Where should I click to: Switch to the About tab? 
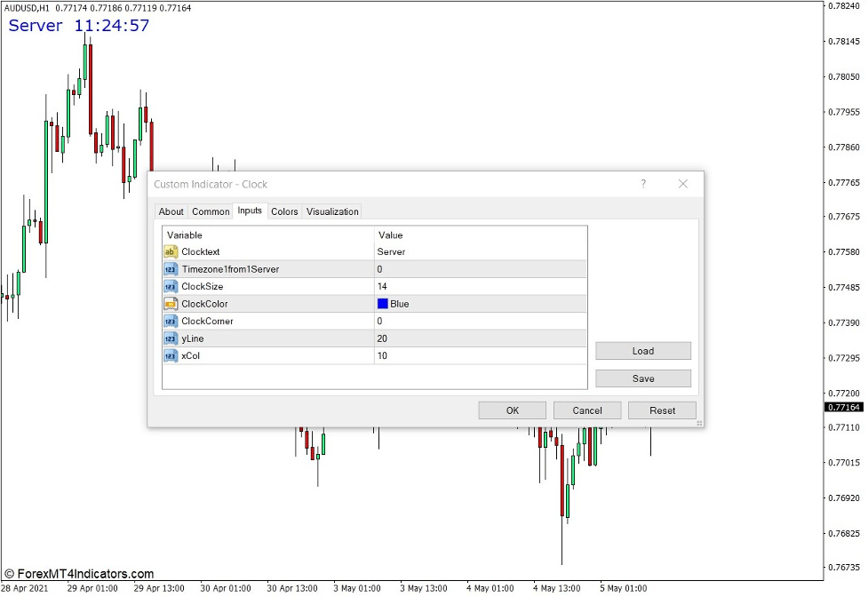171,211
